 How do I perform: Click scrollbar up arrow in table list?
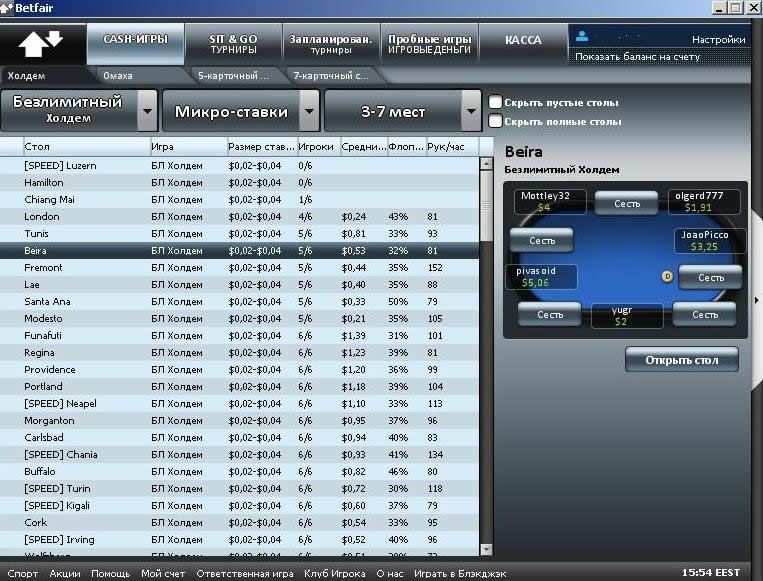point(487,146)
